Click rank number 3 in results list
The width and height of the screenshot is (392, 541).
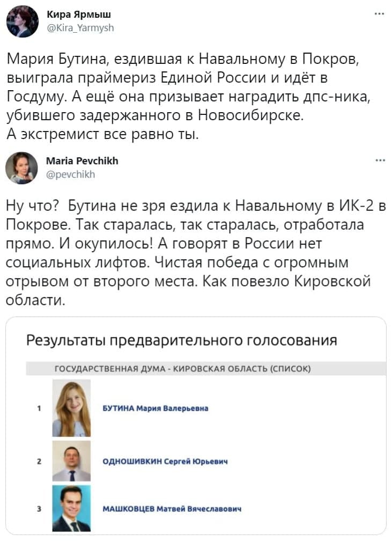(x=39, y=509)
